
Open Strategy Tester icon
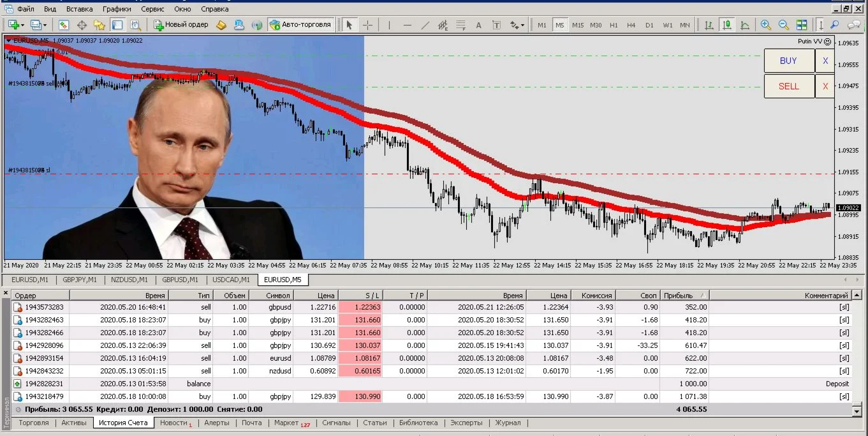coord(135,25)
